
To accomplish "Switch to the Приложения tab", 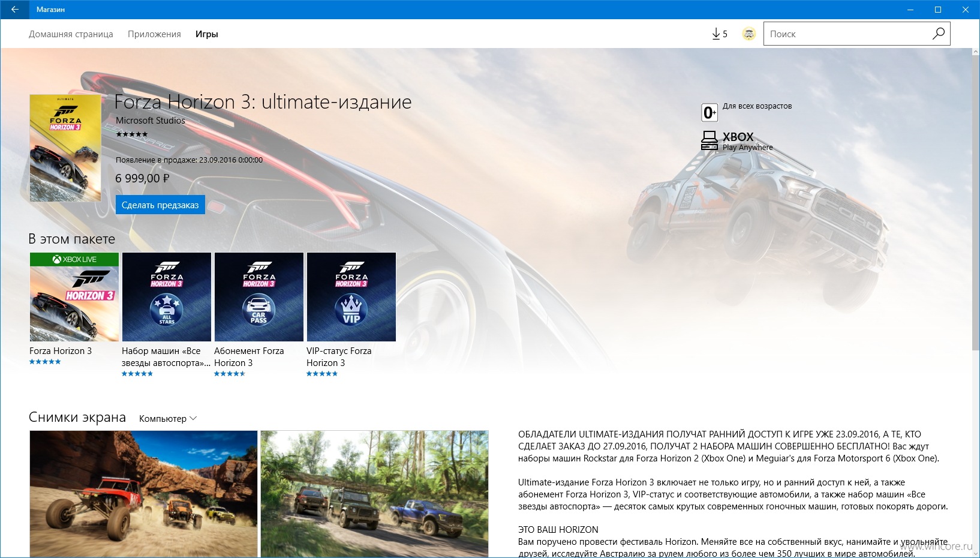I will pyautogui.click(x=154, y=34).
